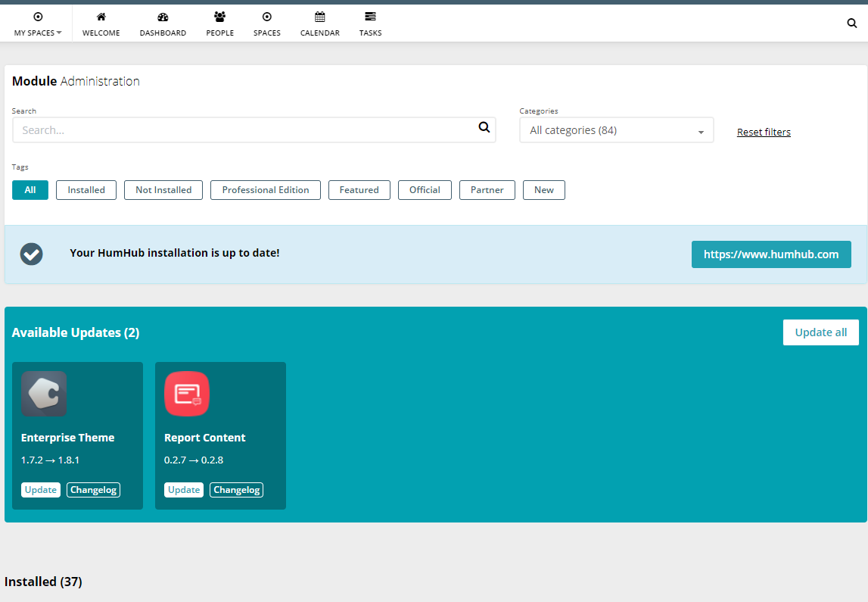Select the New tag filter
Screen dimensions: 868x602
pos(543,190)
